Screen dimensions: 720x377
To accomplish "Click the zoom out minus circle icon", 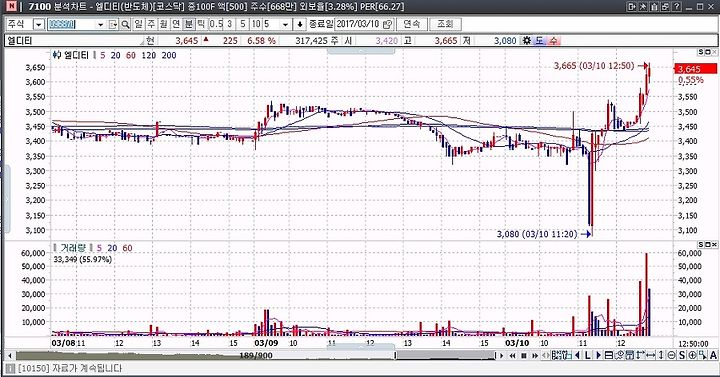I will (x=671, y=355).
